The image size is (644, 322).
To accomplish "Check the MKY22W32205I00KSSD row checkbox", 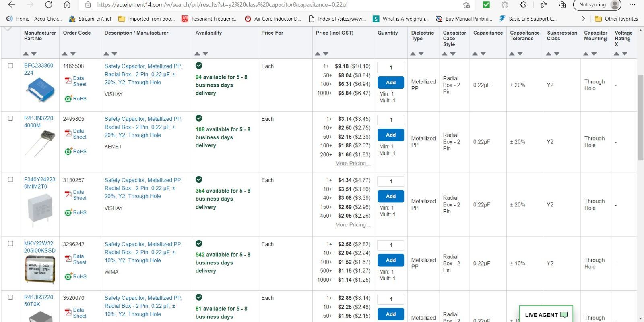I will [x=10, y=244].
